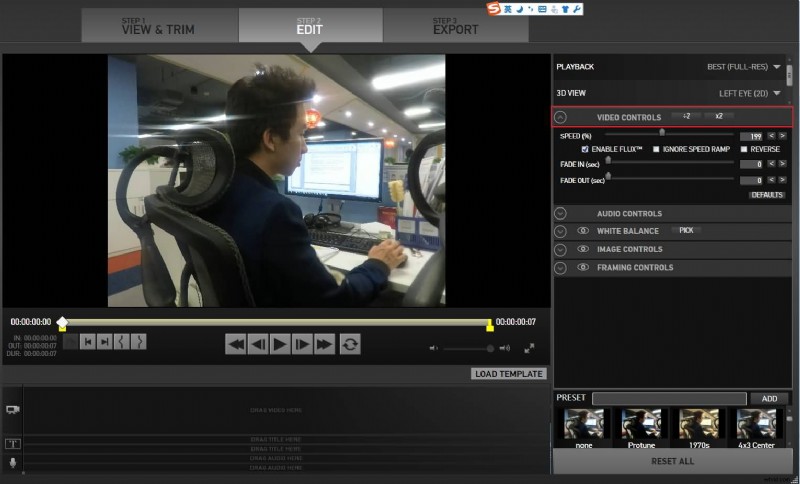Click the ÷2 half speed button

(686, 116)
